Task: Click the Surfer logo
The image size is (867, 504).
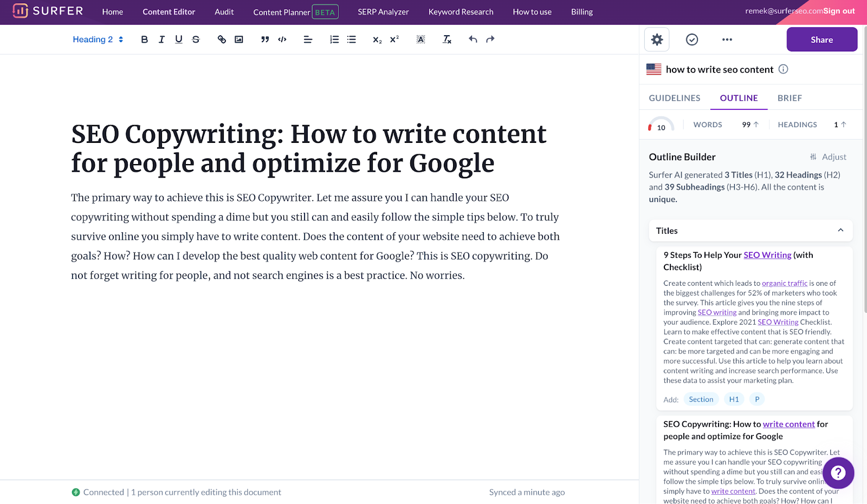Action: coord(48,11)
